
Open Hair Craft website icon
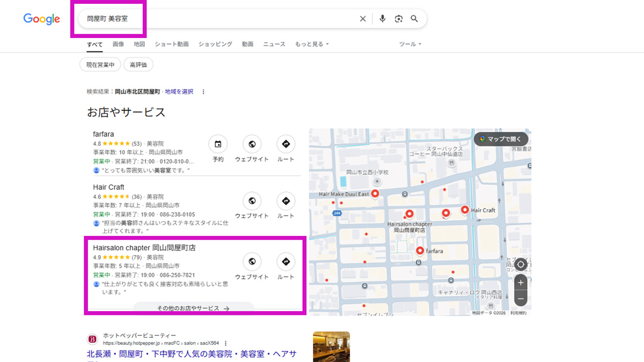pyautogui.click(x=252, y=201)
